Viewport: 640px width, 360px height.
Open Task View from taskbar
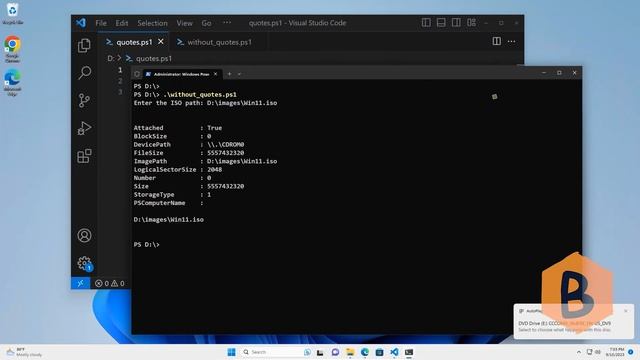(x=320, y=352)
